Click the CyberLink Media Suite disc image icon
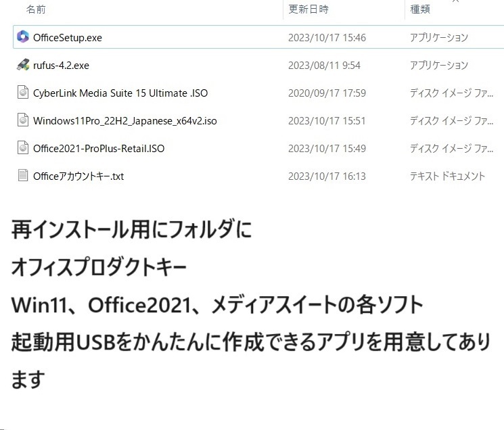Screen dimensions: 504x430 tap(23, 92)
